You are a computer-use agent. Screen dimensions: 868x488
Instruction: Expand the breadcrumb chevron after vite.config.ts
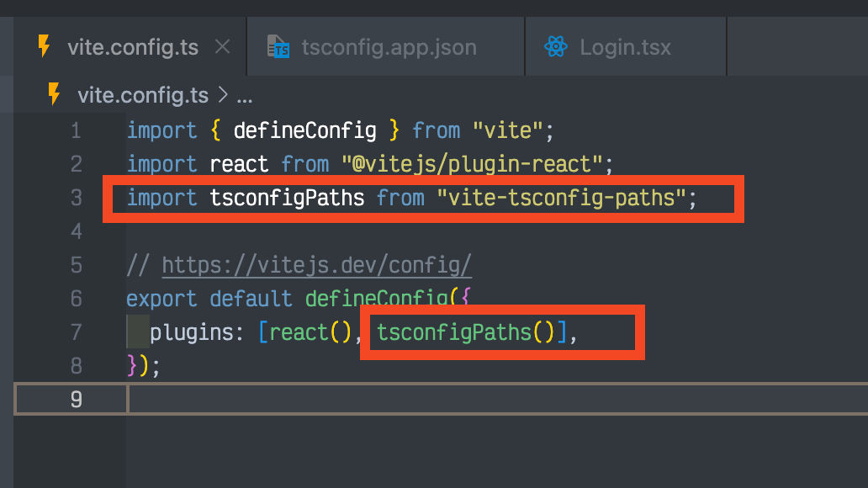point(223,95)
